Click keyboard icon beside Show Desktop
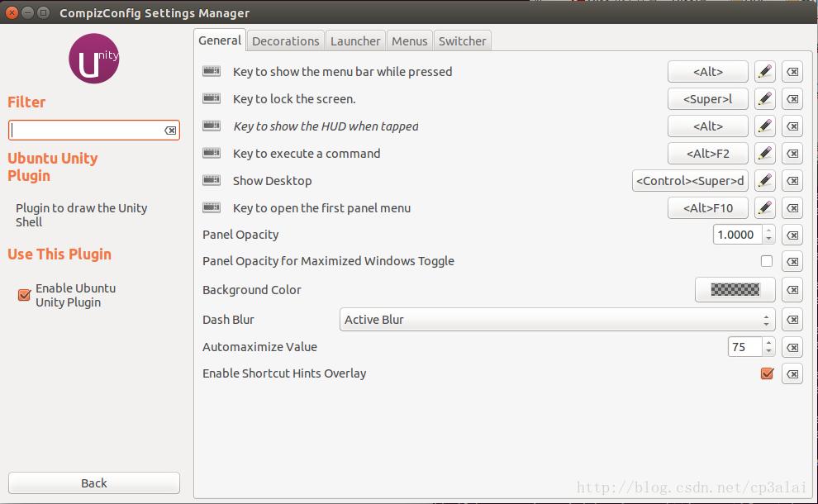 pyautogui.click(x=212, y=180)
